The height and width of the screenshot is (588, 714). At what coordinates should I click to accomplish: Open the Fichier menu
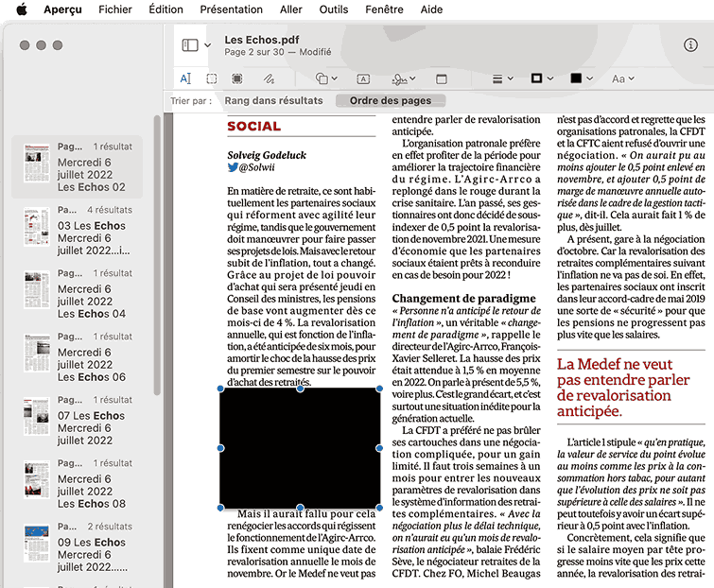[x=115, y=9]
